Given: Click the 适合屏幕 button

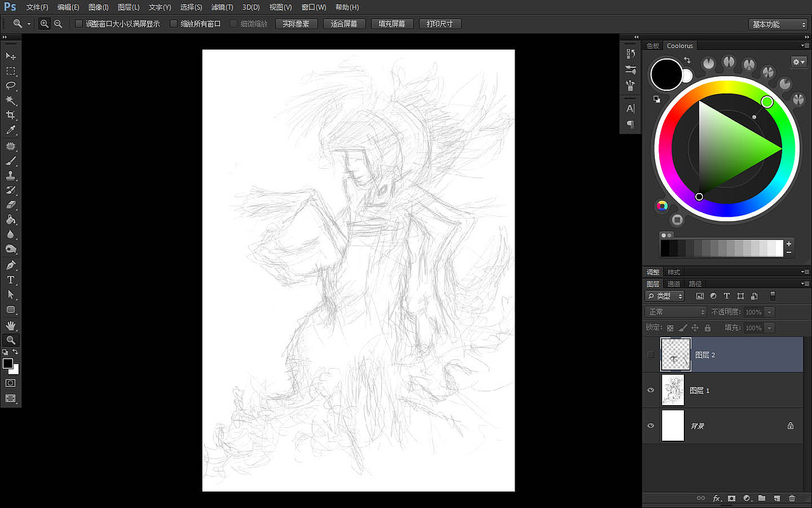Looking at the screenshot, I should tap(344, 24).
